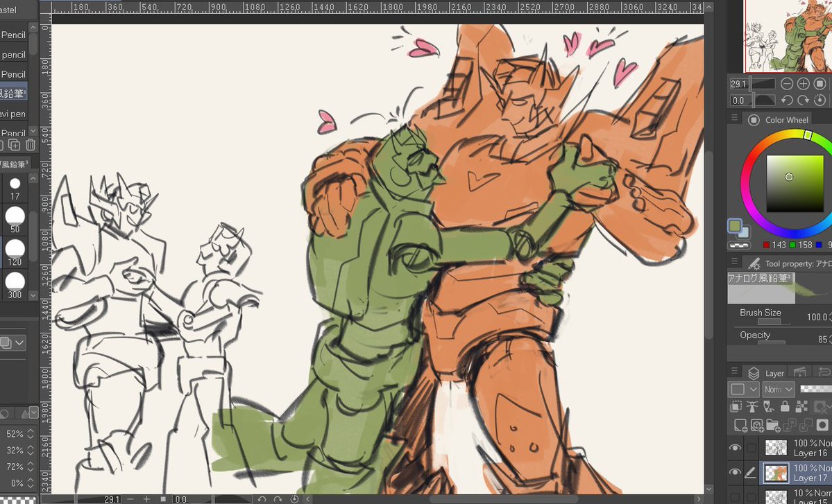Set as Draft Layer icon

768,406
